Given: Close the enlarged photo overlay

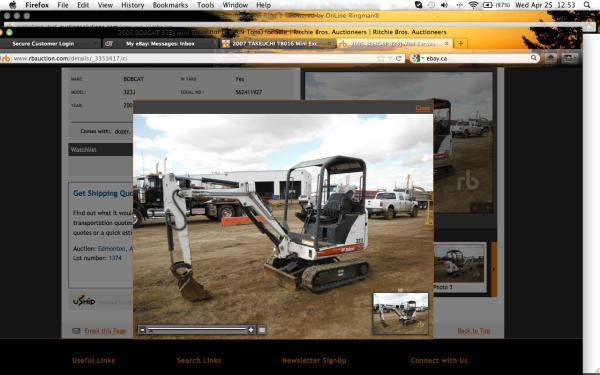Looking at the screenshot, I should pyautogui.click(x=423, y=108).
